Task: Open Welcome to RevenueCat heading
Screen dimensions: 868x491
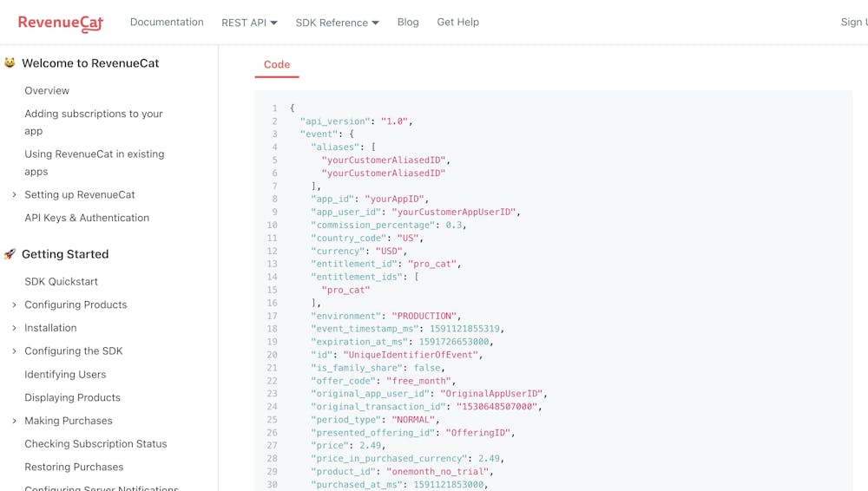Action: pos(90,63)
